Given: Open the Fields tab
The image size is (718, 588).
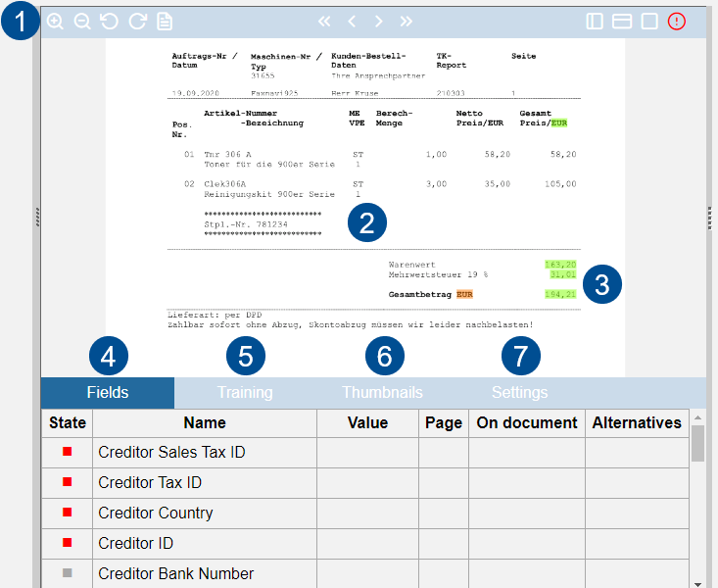Looking at the screenshot, I should point(108,393).
